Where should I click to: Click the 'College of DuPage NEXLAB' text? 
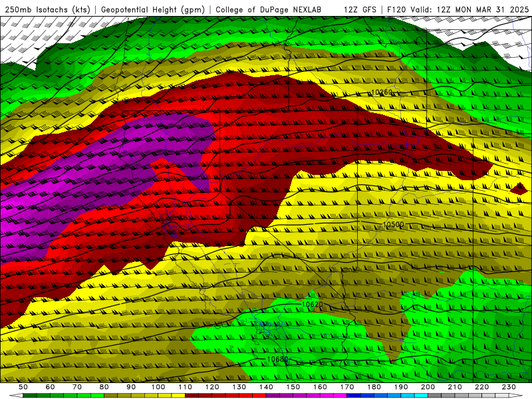[269, 10]
